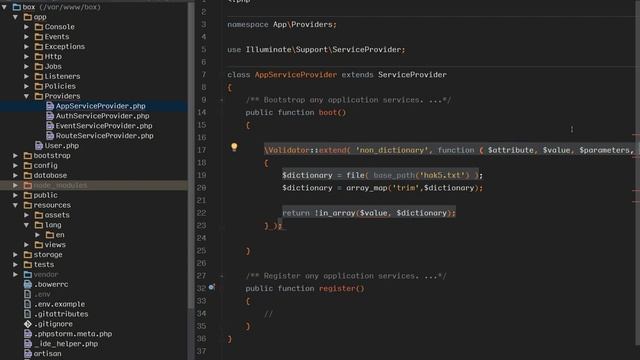Click the override gutter marker on line 32
Image resolution: width=640 pixels, height=360 pixels.
click(211, 287)
